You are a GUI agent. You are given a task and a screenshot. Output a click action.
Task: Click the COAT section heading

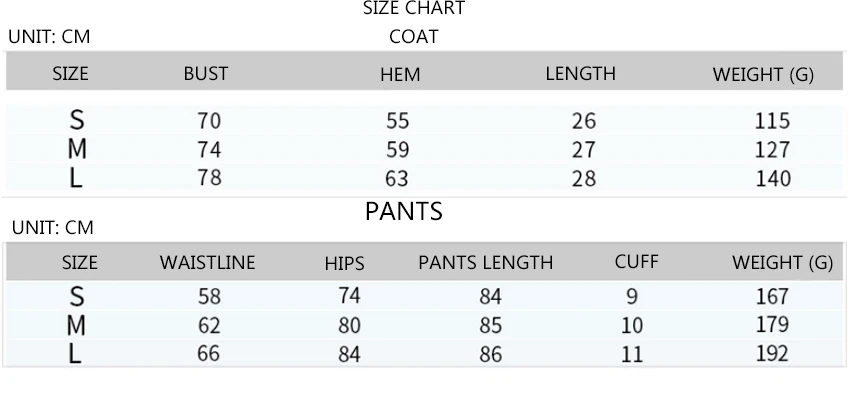click(414, 38)
